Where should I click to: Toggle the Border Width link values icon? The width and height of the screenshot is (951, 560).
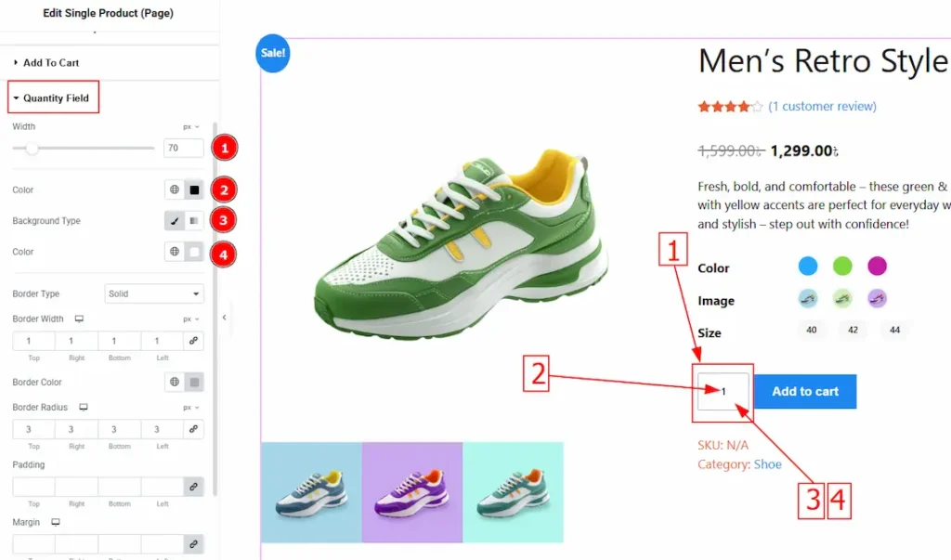(x=193, y=341)
